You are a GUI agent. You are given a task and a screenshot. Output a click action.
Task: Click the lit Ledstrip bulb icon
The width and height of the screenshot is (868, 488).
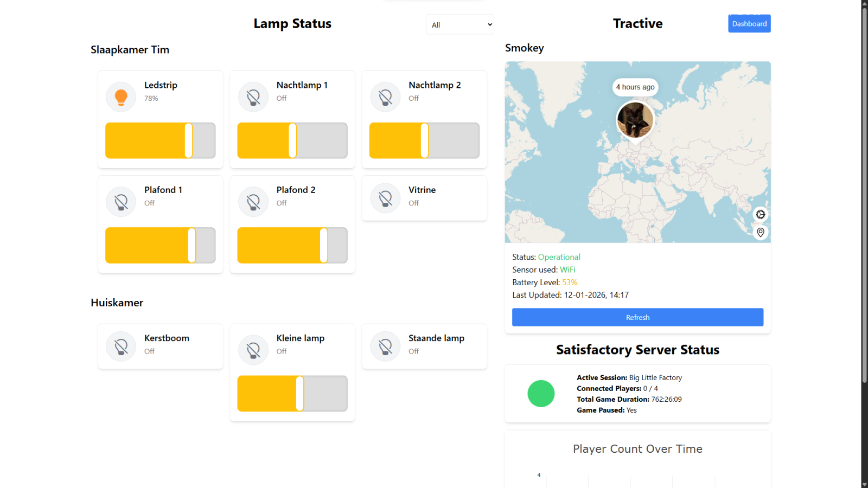pyautogui.click(x=120, y=97)
